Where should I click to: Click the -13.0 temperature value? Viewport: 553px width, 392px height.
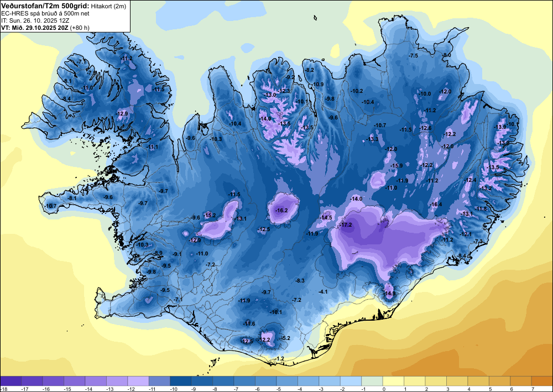click(x=270, y=95)
